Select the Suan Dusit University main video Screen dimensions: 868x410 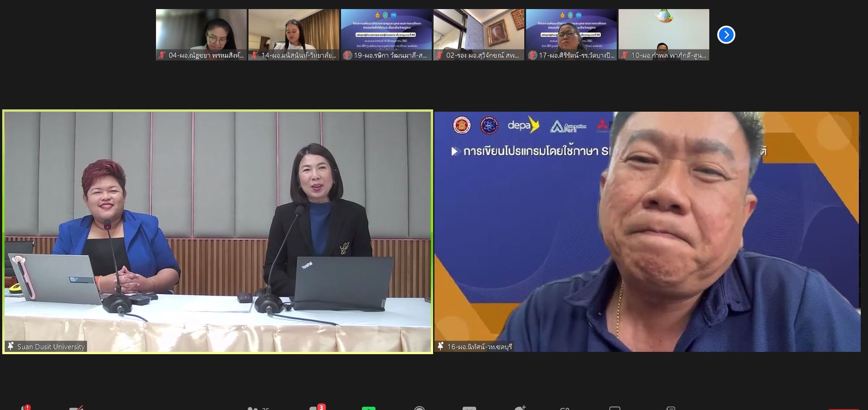tap(218, 227)
